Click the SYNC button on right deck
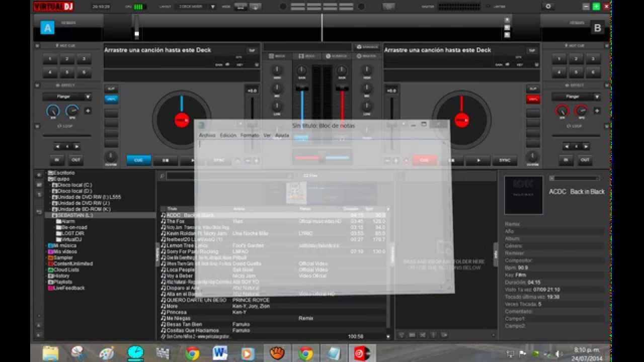644x362 pixels. click(505, 160)
